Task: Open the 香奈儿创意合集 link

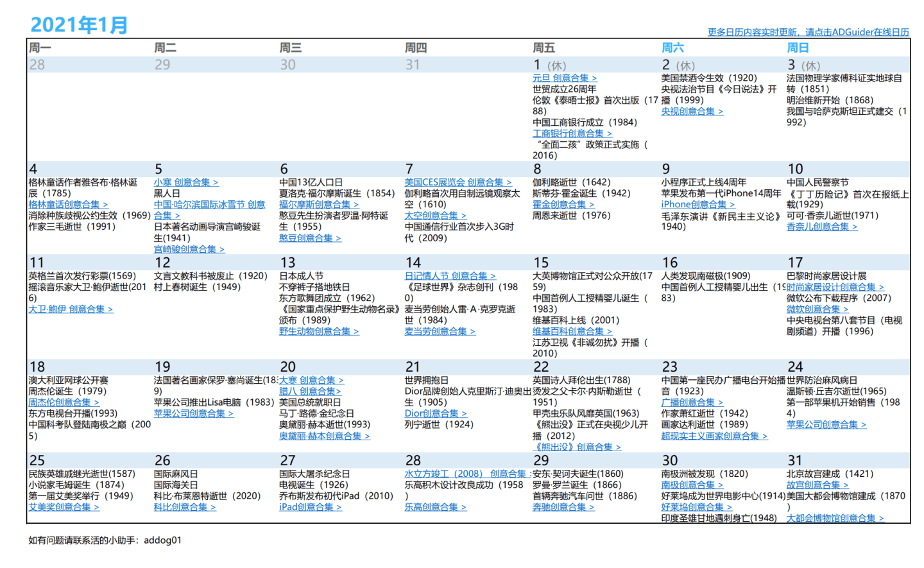Action: click(x=822, y=227)
